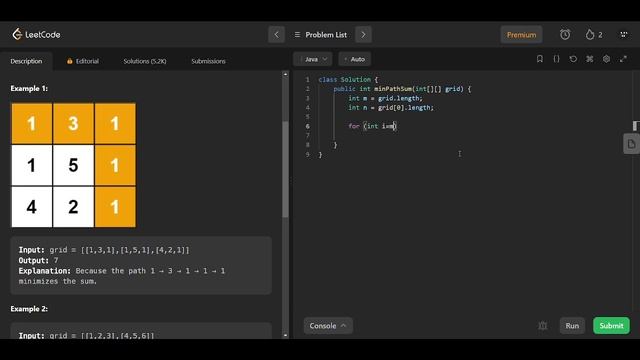Click the Example 1 Output value 7

tap(56, 260)
